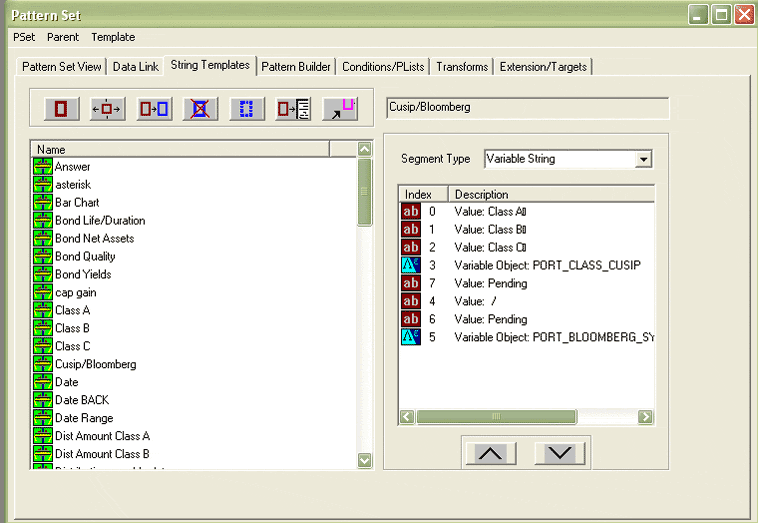Viewport: 758px width, 523px height.
Task: Open the Conditions/PLists tab
Action: point(384,67)
